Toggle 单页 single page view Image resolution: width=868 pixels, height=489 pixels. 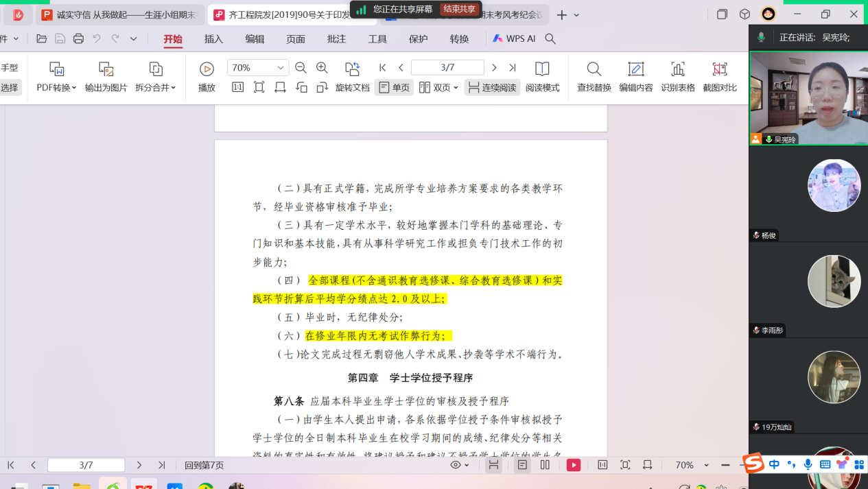[394, 88]
